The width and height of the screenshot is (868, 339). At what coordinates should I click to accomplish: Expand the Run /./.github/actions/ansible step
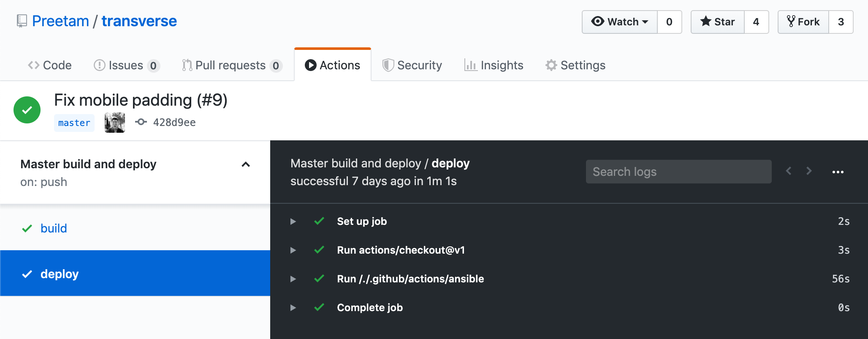[293, 279]
